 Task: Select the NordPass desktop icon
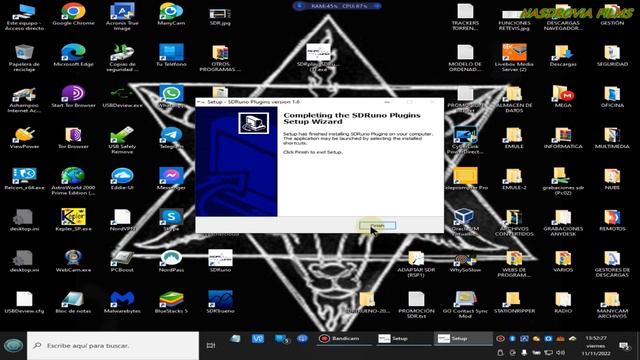(171, 261)
